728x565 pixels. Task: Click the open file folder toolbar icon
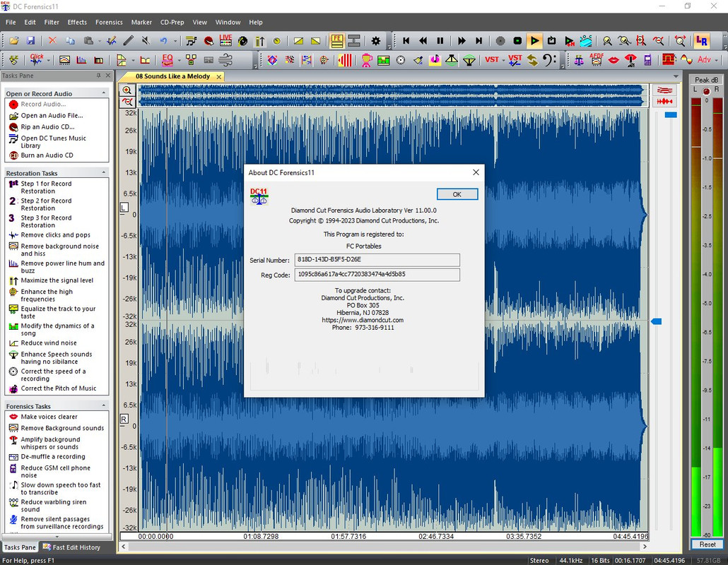pyautogui.click(x=14, y=41)
